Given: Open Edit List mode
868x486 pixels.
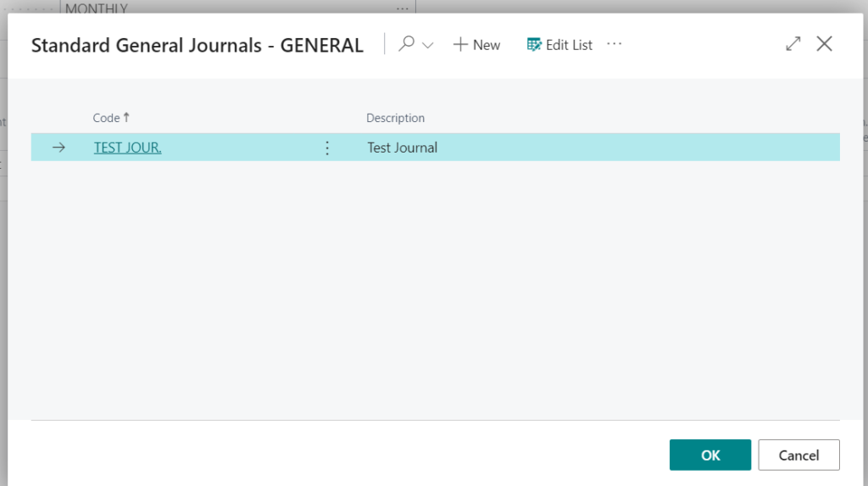Looking at the screenshot, I should tap(559, 45).
